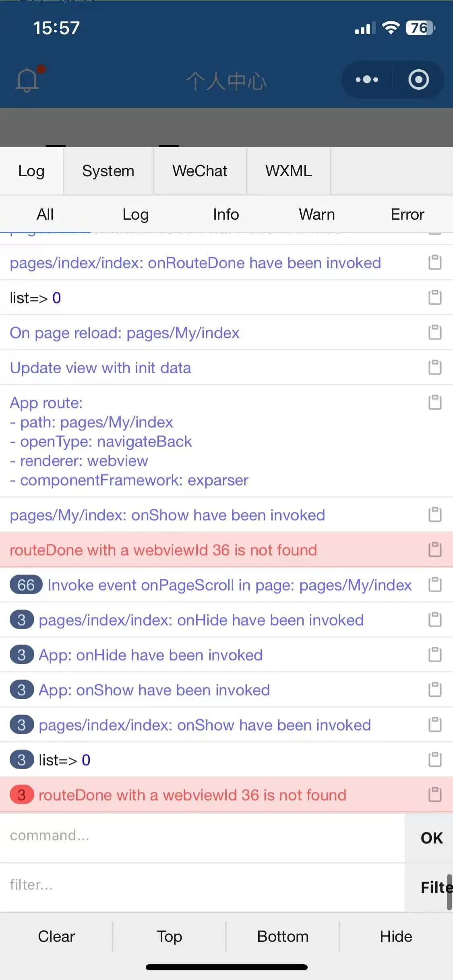
Task: Copy the 'onRouteDone have been invoked' log entry
Action: point(435,263)
